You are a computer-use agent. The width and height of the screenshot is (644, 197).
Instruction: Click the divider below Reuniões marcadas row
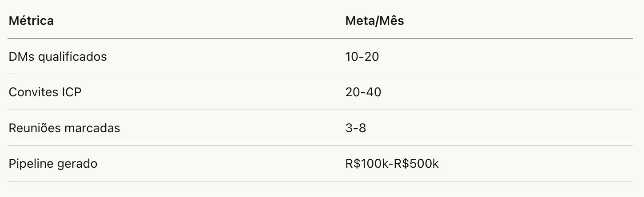(x=320, y=145)
